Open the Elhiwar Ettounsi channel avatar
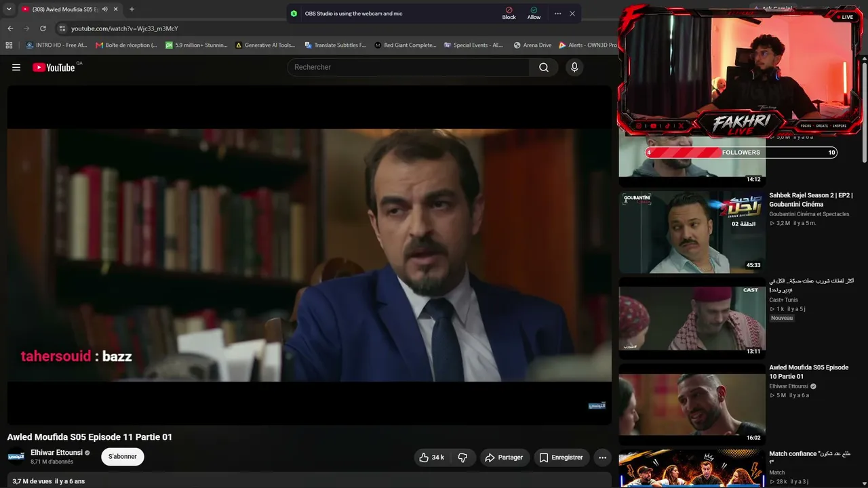The image size is (868, 488). (16, 457)
